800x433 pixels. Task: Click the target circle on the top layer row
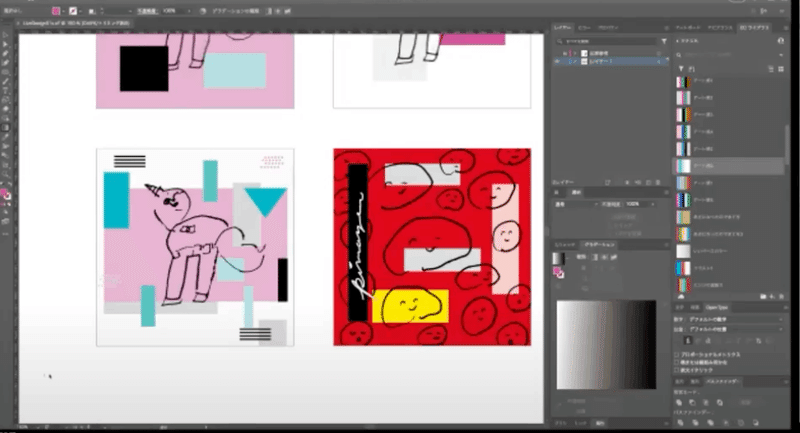point(659,53)
